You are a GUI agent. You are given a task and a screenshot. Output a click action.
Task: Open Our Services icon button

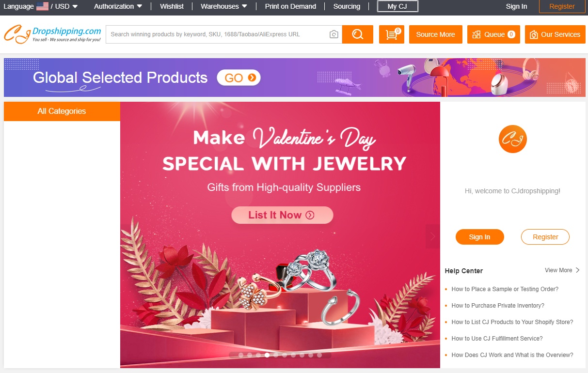(555, 34)
